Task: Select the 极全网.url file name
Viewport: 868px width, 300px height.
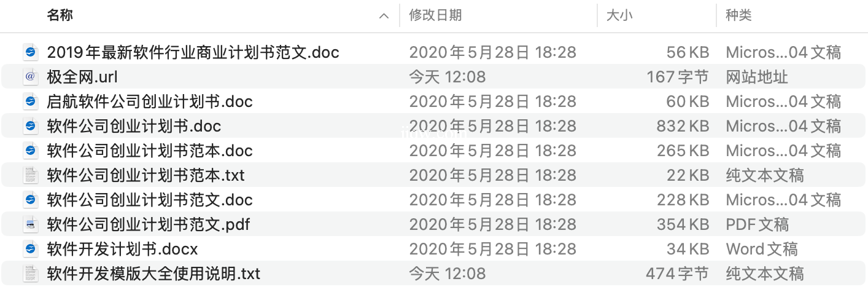Action: (x=82, y=77)
